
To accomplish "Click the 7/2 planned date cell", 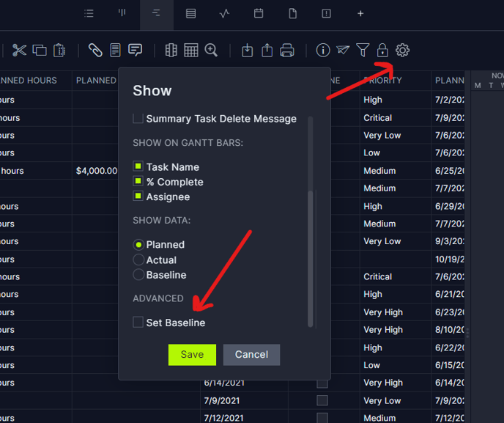I will coord(449,100).
